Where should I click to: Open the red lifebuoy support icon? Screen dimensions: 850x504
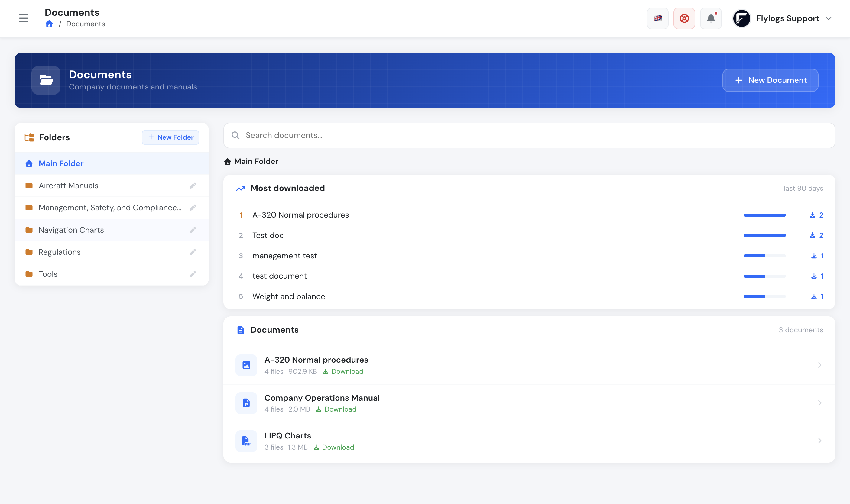click(684, 18)
